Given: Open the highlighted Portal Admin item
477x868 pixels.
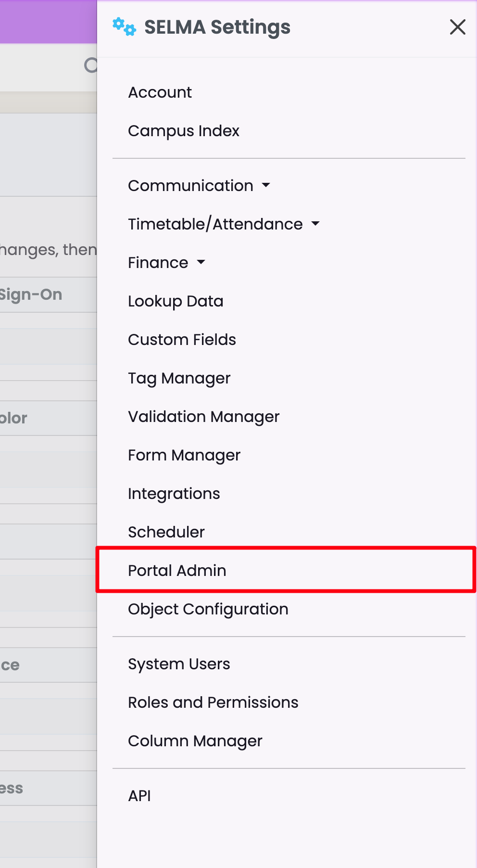Looking at the screenshot, I should (177, 571).
